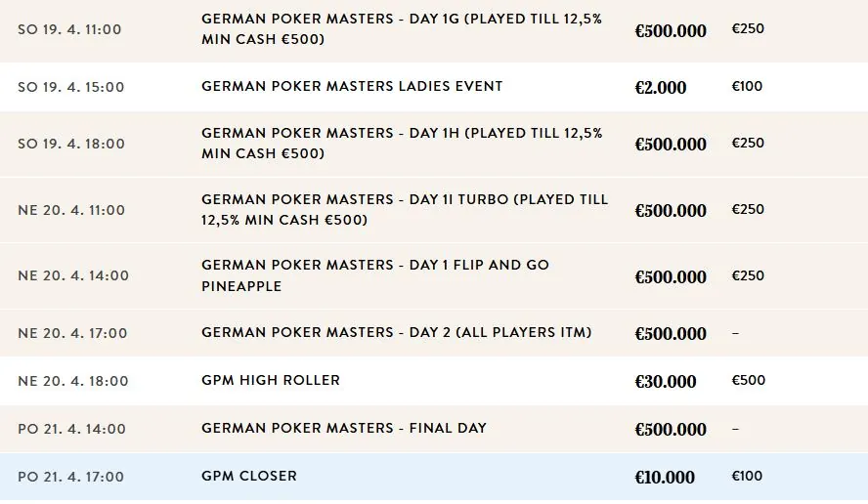Image resolution: width=868 pixels, height=504 pixels.
Task: Click the €2.000 Ladies Event guarantee
Action: tap(661, 87)
